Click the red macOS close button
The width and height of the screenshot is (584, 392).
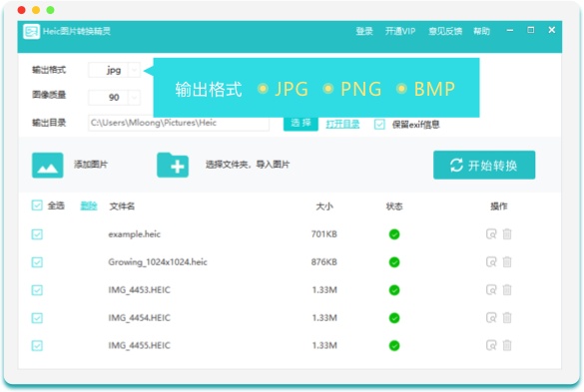coord(22,10)
